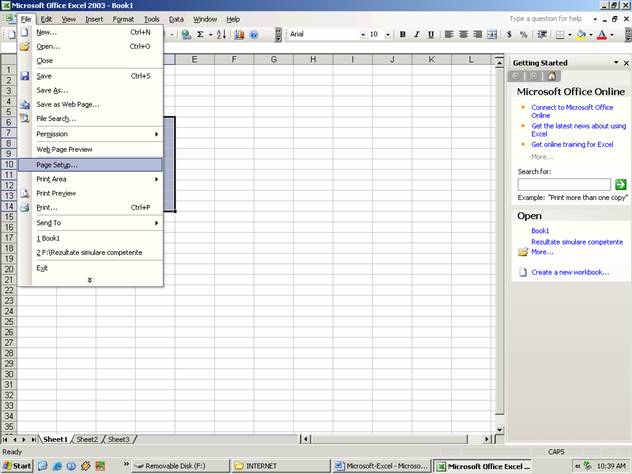Image resolution: width=632 pixels, height=474 pixels.
Task: Switch to the Sheet2 tab
Action: coord(87,439)
